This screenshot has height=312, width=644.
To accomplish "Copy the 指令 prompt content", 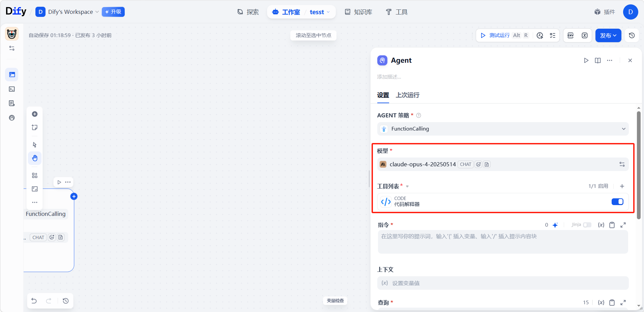I will tap(612, 225).
